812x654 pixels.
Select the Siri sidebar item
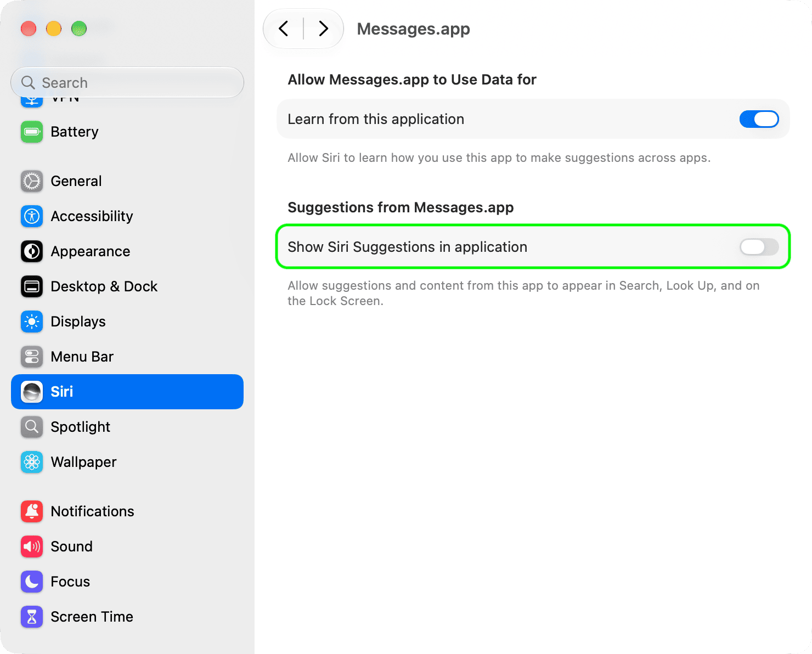click(127, 392)
